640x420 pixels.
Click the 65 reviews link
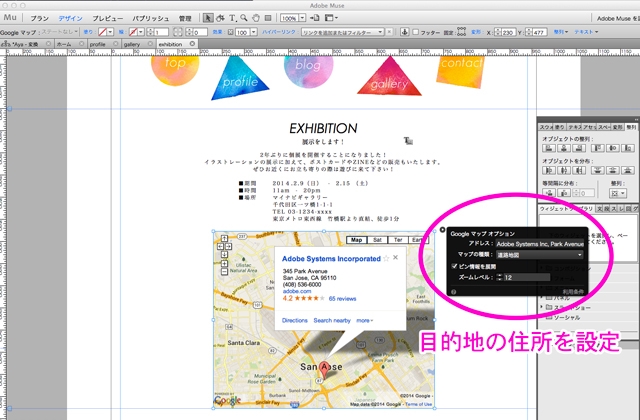(x=342, y=299)
